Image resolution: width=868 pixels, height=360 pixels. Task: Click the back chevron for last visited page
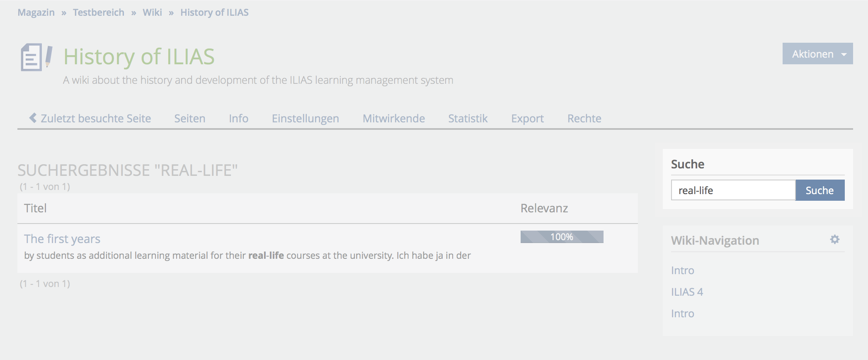click(x=33, y=118)
